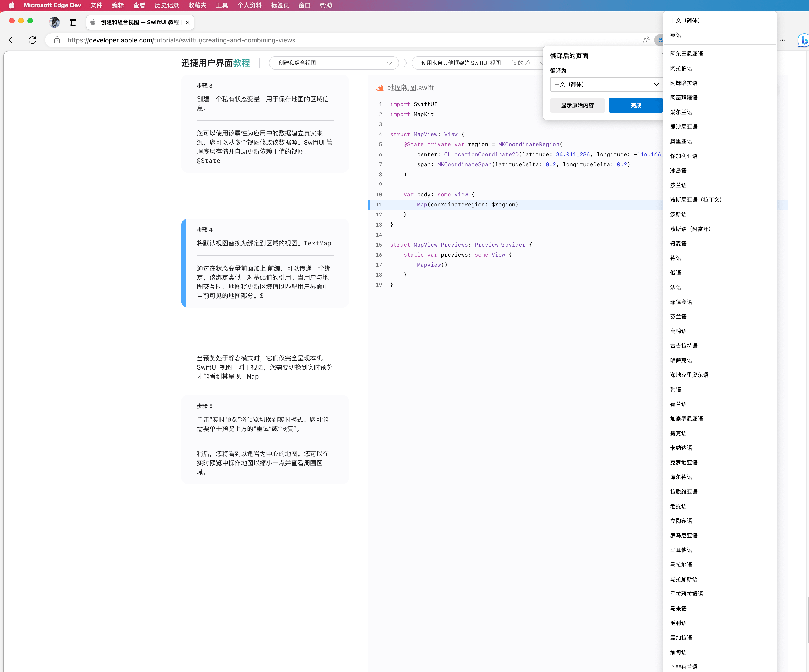
Task: Select 法语 in language list
Action: pyautogui.click(x=720, y=287)
